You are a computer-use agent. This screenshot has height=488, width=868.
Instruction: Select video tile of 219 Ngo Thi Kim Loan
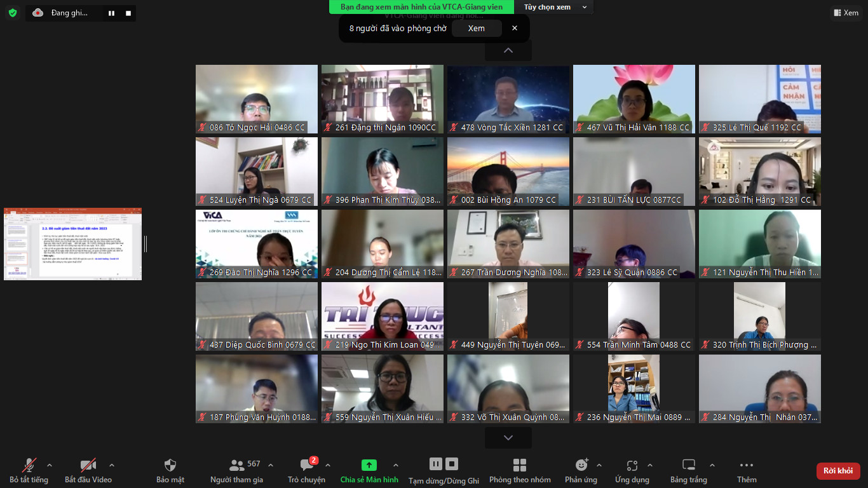tap(383, 316)
